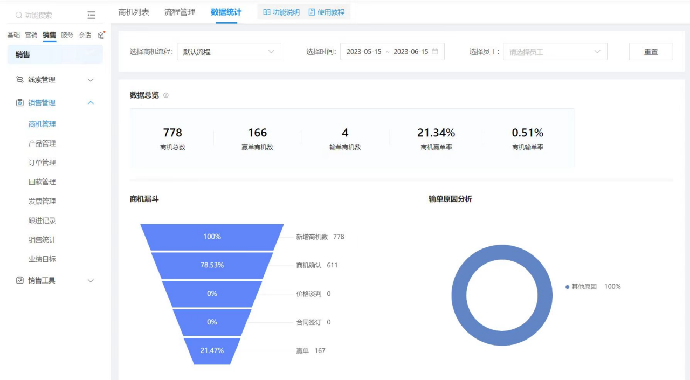Expand the 销售工具 menu chevron
The image size is (690, 380).
tap(91, 281)
